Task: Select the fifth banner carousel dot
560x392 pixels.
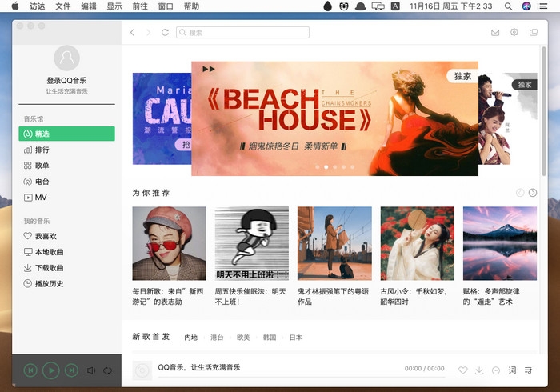Action: tap(353, 167)
